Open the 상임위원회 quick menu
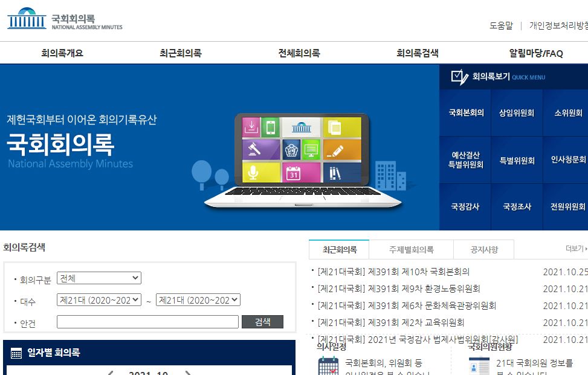Screen dimensions: 588x375 click(517, 112)
